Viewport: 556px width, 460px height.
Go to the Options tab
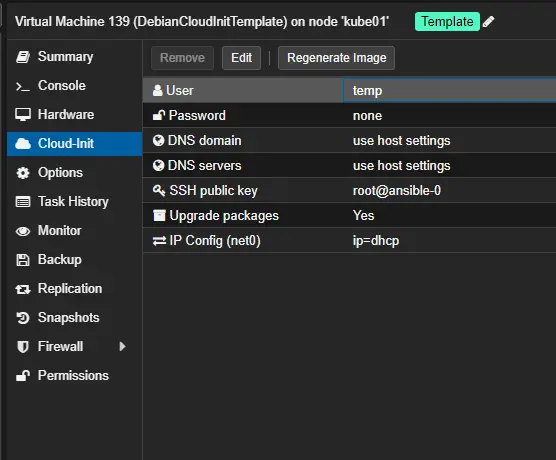(x=74, y=173)
